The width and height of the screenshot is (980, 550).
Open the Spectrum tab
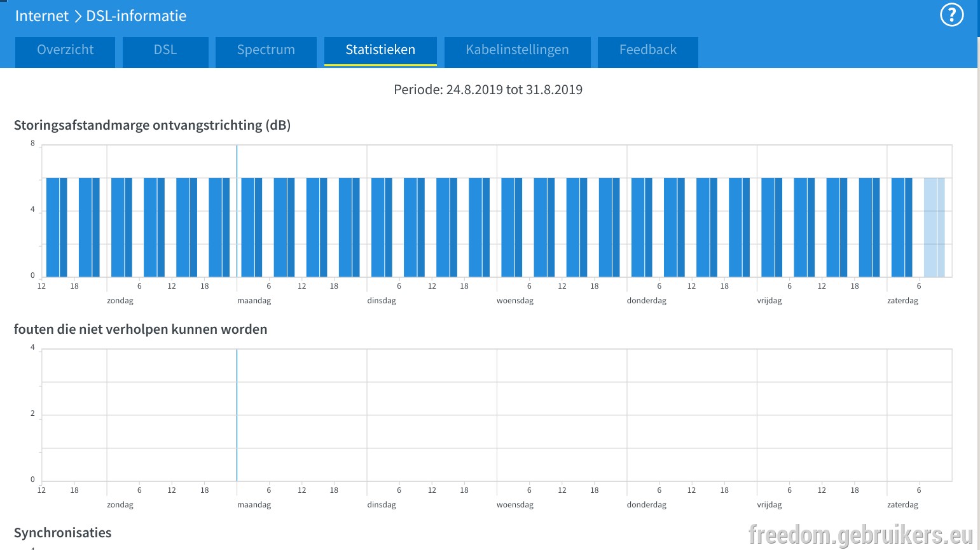pos(266,52)
